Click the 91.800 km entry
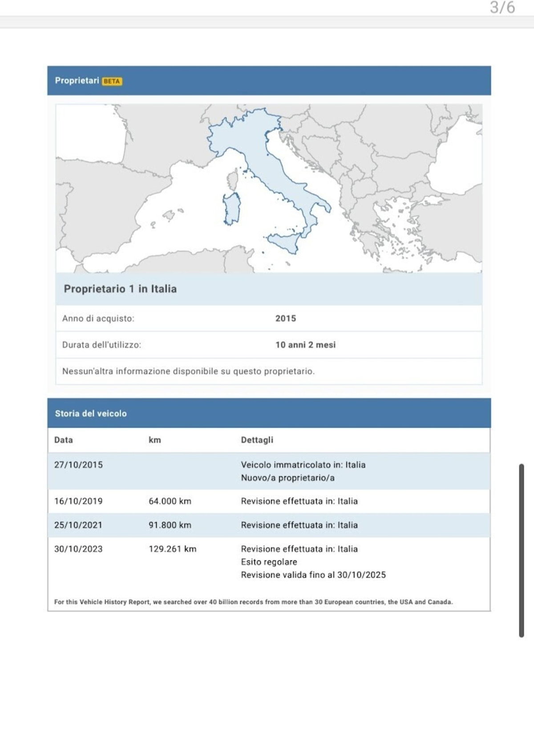The width and height of the screenshot is (534, 756). tap(170, 525)
